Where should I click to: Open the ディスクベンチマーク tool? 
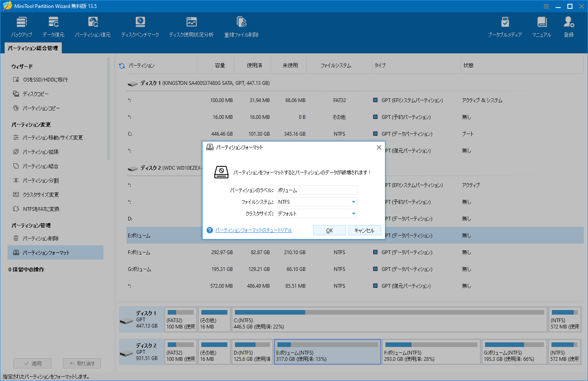tap(140, 25)
